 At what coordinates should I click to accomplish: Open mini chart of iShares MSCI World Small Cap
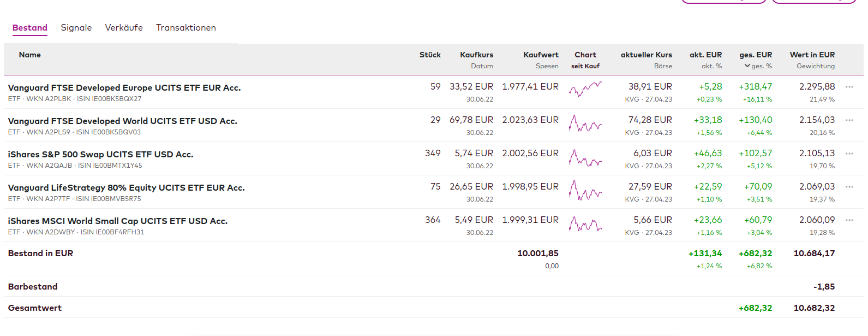(585, 224)
